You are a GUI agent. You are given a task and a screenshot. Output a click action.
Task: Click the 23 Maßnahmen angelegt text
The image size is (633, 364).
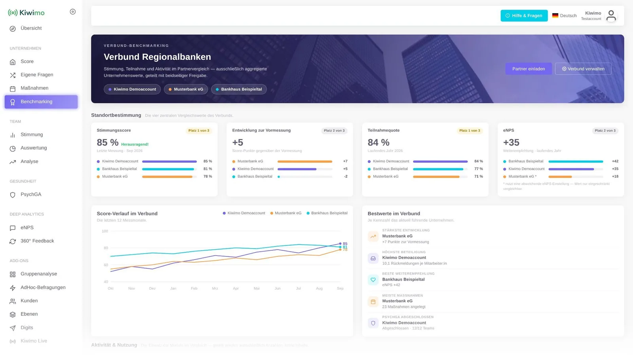coord(404,307)
